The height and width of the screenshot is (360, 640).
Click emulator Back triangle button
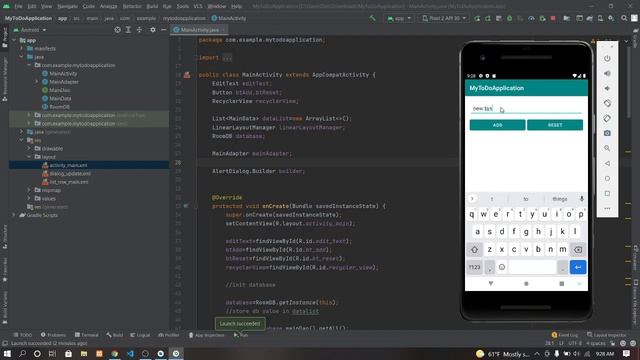point(607,163)
